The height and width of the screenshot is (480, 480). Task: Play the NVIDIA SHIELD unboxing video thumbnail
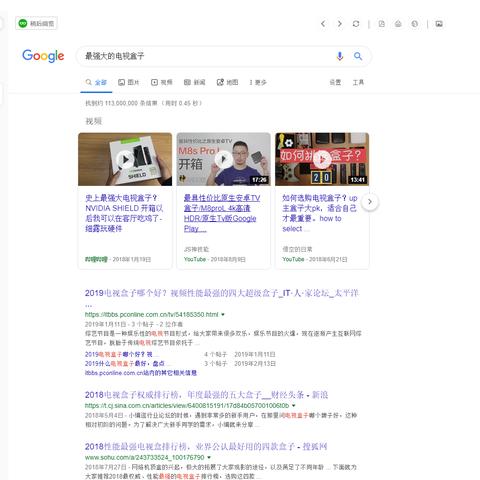click(x=125, y=159)
